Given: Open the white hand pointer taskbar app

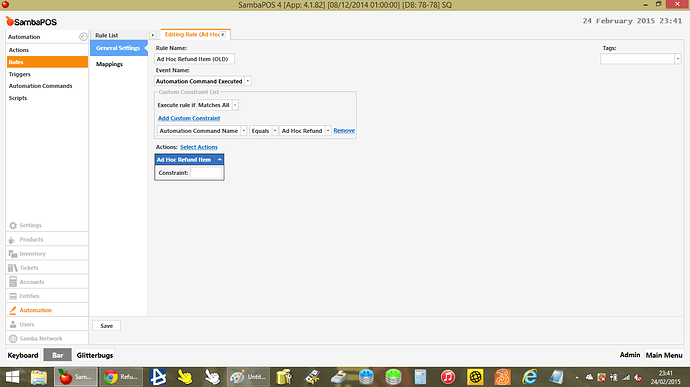Looking at the screenshot, I should point(212,377).
